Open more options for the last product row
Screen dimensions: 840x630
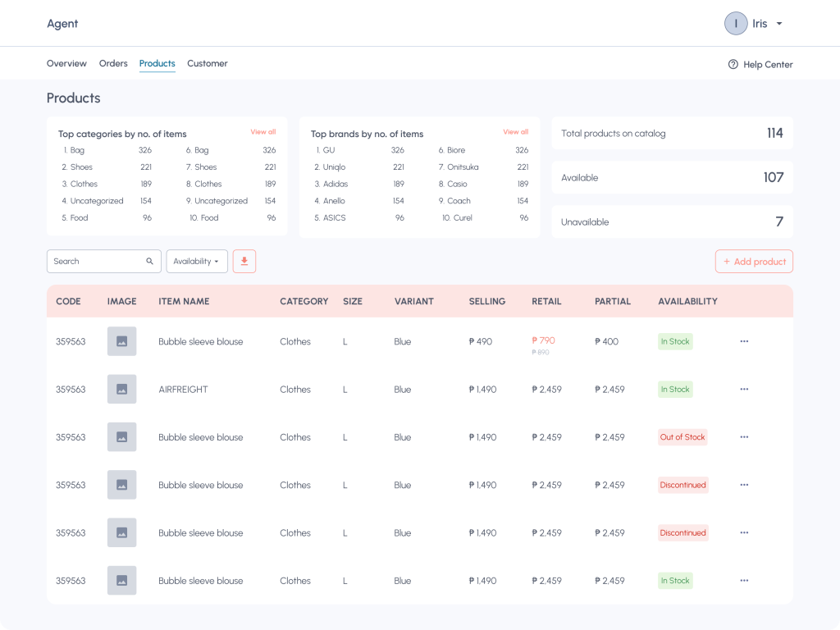pyautogui.click(x=744, y=581)
